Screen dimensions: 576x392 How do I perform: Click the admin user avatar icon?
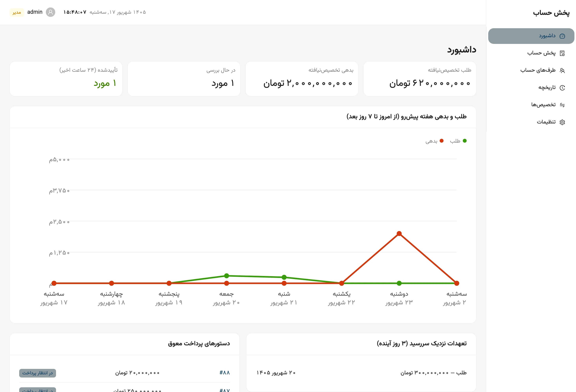[51, 12]
